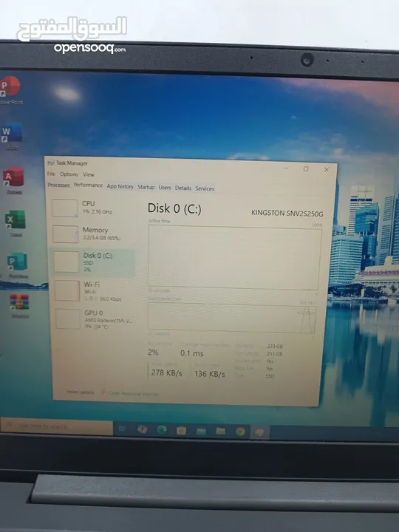The height and width of the screenshot is (532, 399).
Task: Select the CPU mini graph thumbnail
Action: [65, 208]
